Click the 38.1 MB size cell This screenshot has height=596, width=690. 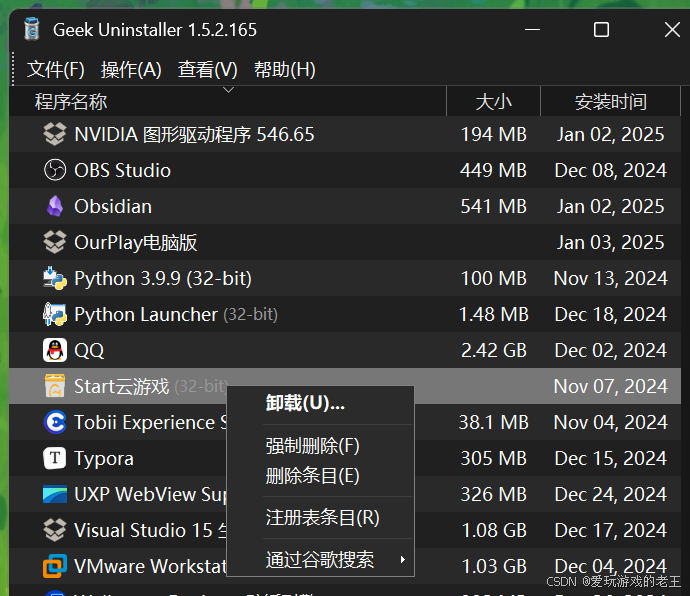coord(493,423)
